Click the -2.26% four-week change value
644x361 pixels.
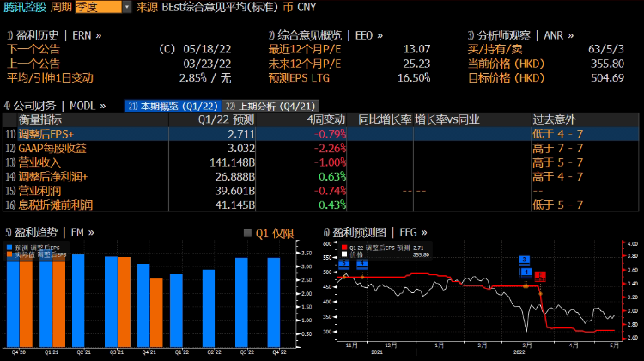click(331, 148)
